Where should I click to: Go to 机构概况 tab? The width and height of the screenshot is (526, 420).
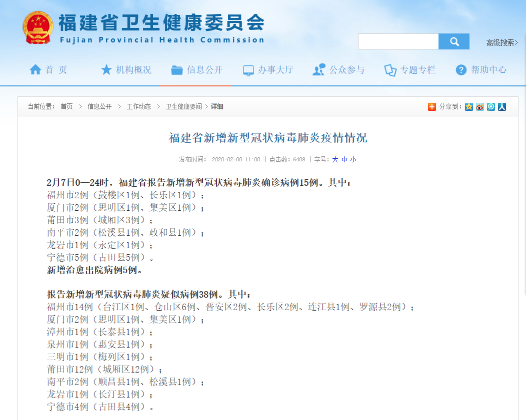126,70
